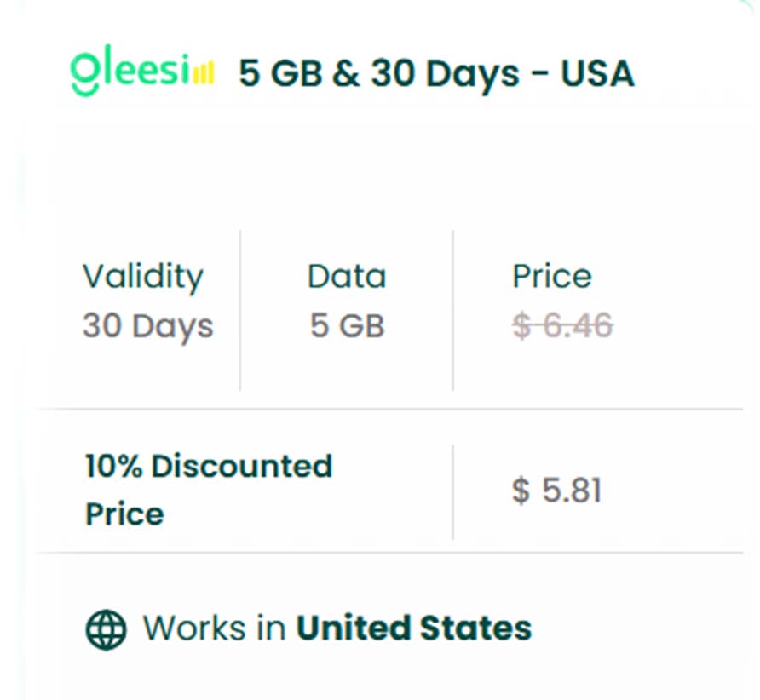Select the Price column label
This screenshot has width=760, height=700.
tap(552, 277)
